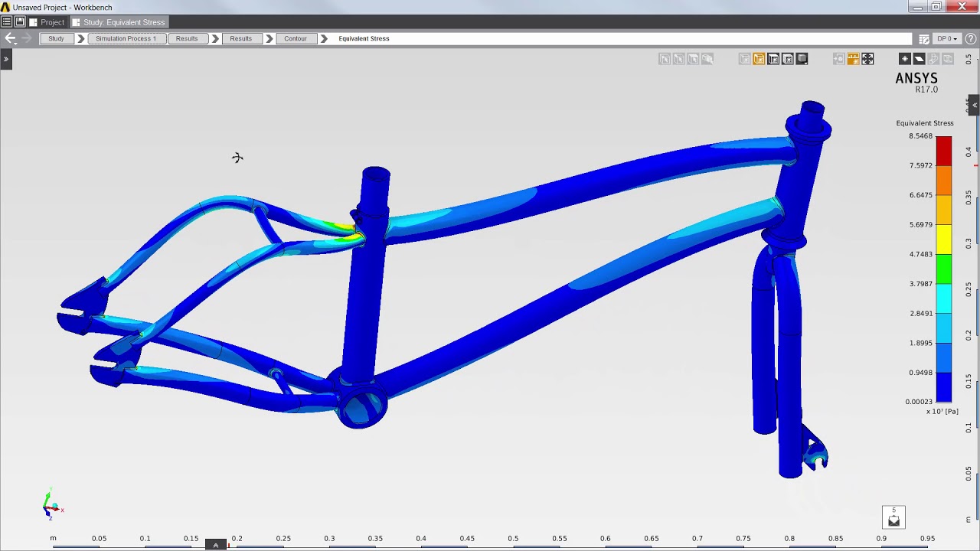This screenshot has height=551, width=980.
Task: Open the DP 0 design point dropdown
Action: point(947,38)
